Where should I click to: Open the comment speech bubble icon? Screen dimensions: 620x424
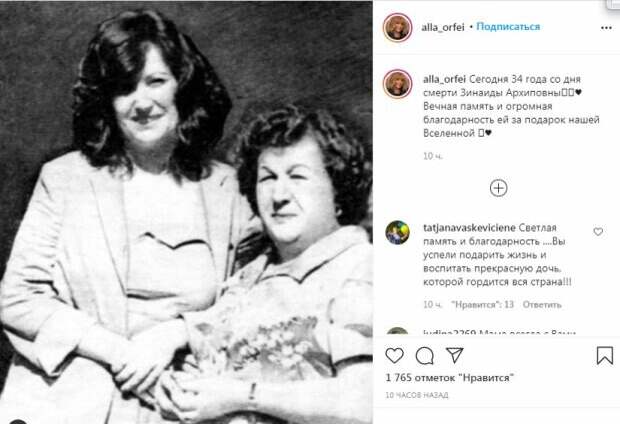coord(425,356)
